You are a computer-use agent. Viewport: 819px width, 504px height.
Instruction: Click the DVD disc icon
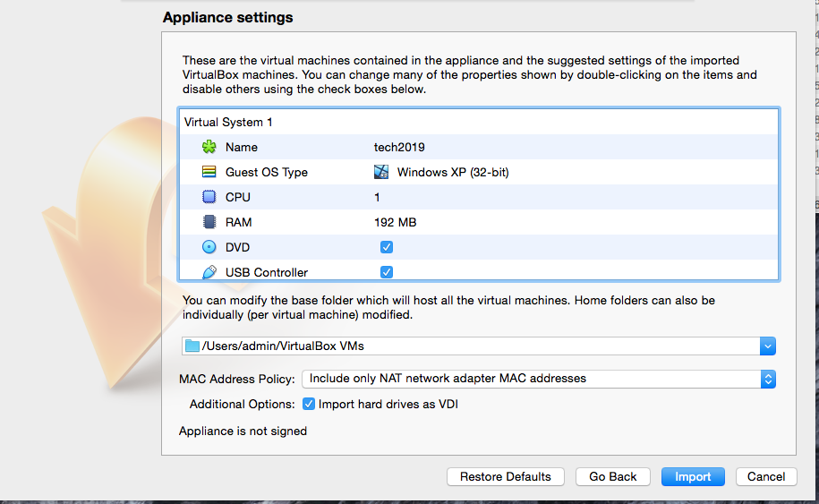coord(209,247)
